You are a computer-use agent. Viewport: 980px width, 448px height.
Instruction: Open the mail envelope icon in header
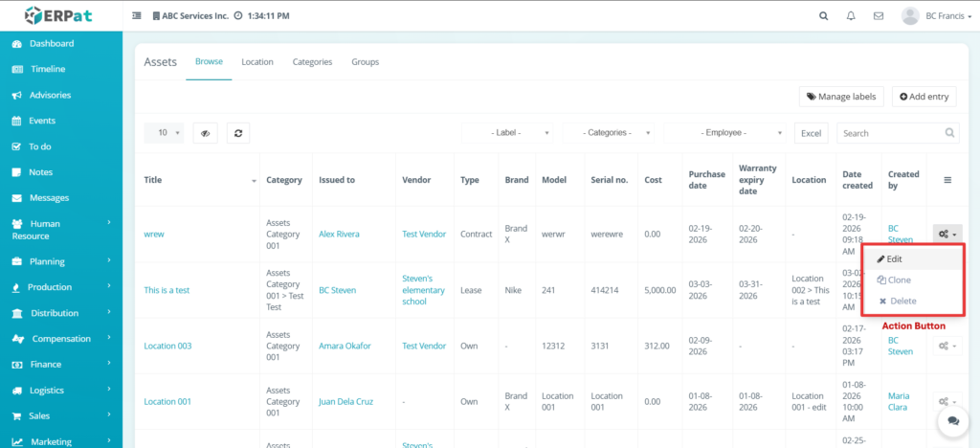pos(878,16)
